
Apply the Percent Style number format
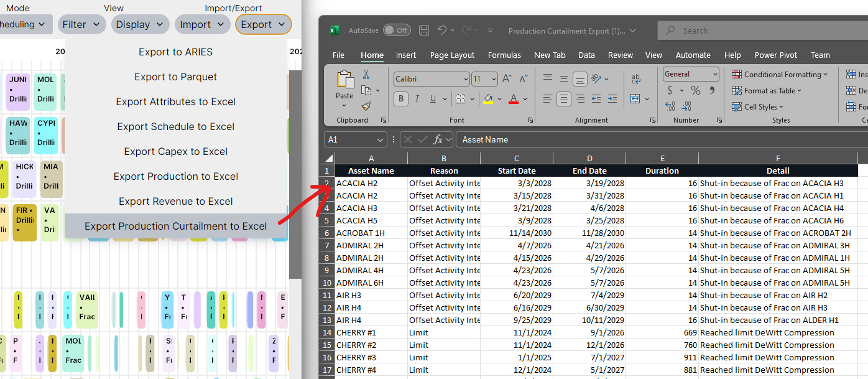[695, 90]
